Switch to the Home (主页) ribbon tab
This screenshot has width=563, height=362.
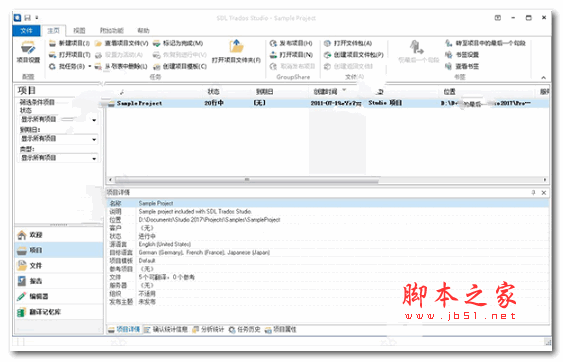tap(53, 31)
